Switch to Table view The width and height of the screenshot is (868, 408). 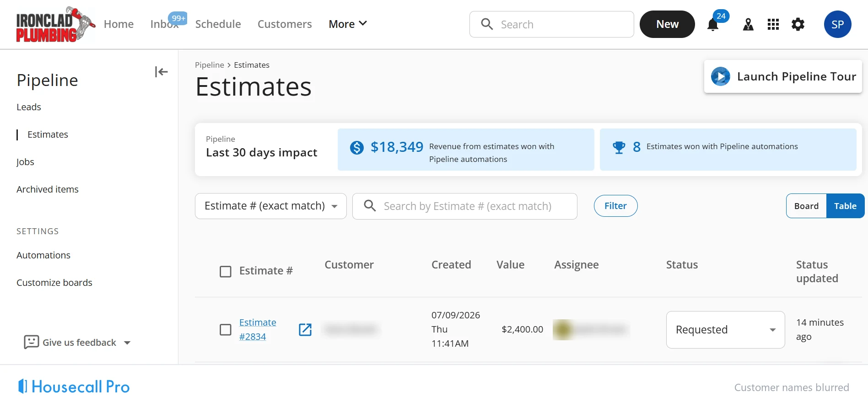tap(845, 206)
